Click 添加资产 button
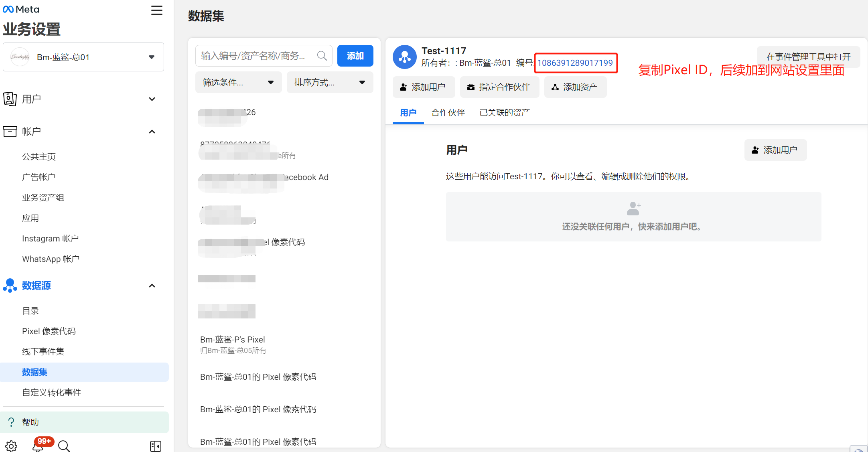Screen dimensions: 868x452 (575, 87)
